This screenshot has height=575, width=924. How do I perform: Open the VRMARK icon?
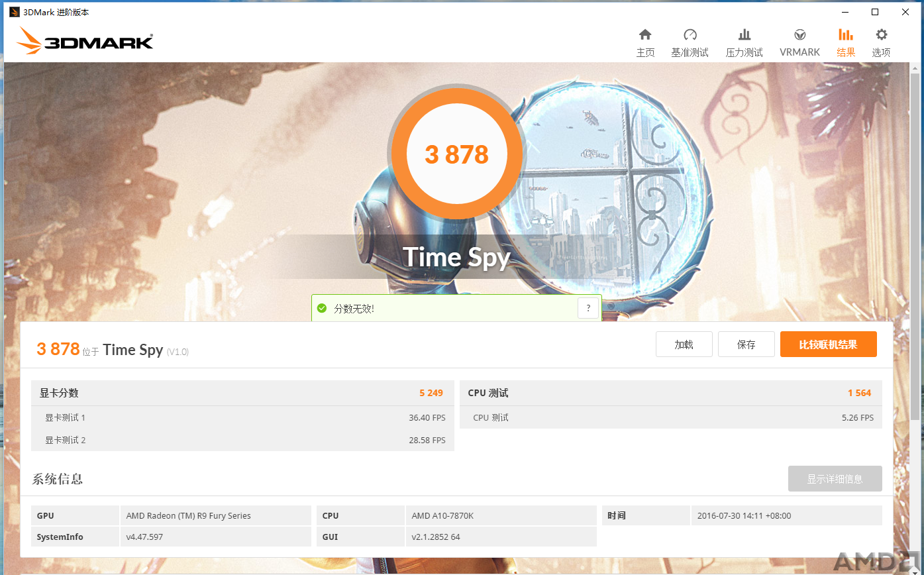800,35
